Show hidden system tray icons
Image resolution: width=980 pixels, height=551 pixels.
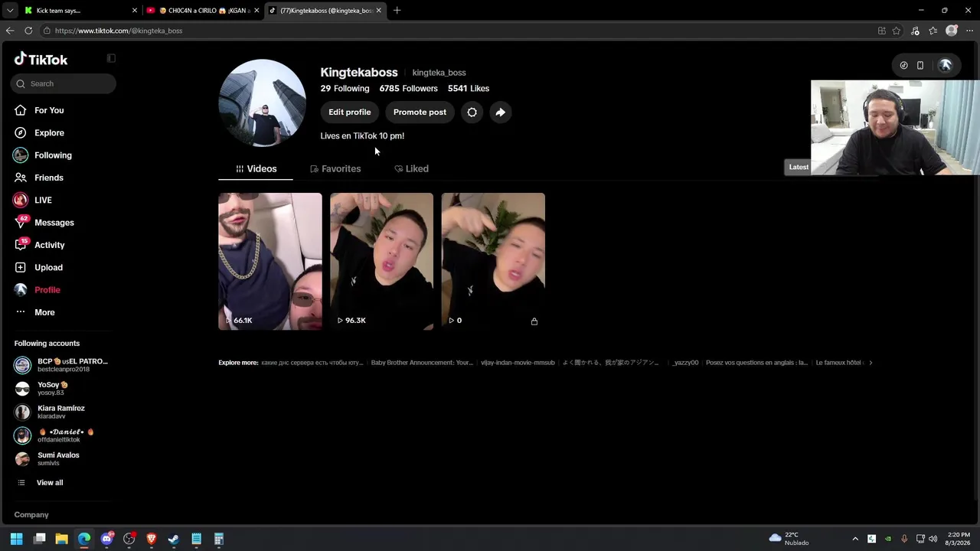coord(855,539)
